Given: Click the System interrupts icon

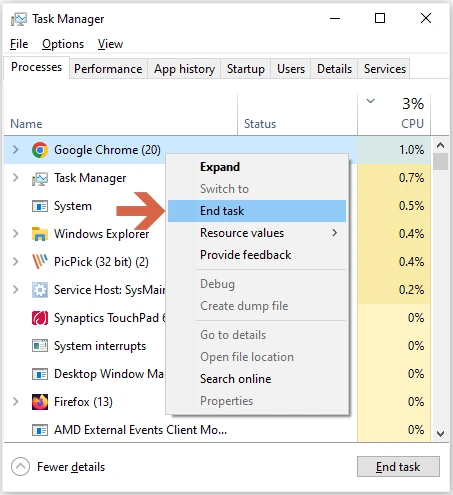Looking at the screenshot, I should (x=40, y=346).
